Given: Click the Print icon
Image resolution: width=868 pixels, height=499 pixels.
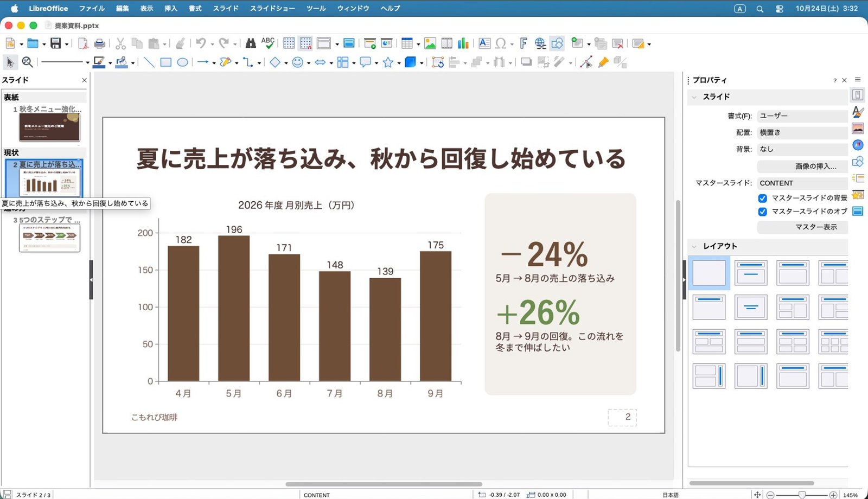Looking at the screenshot, I should coord(99,43).
